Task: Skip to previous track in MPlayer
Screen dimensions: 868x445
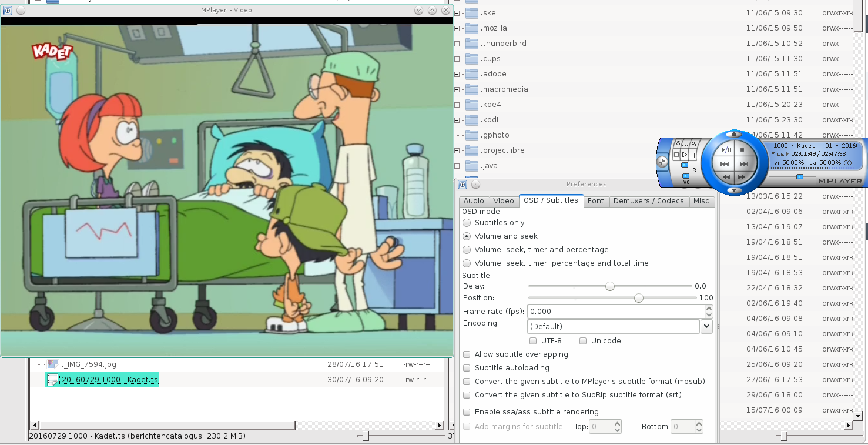Action: click(725, 164)
